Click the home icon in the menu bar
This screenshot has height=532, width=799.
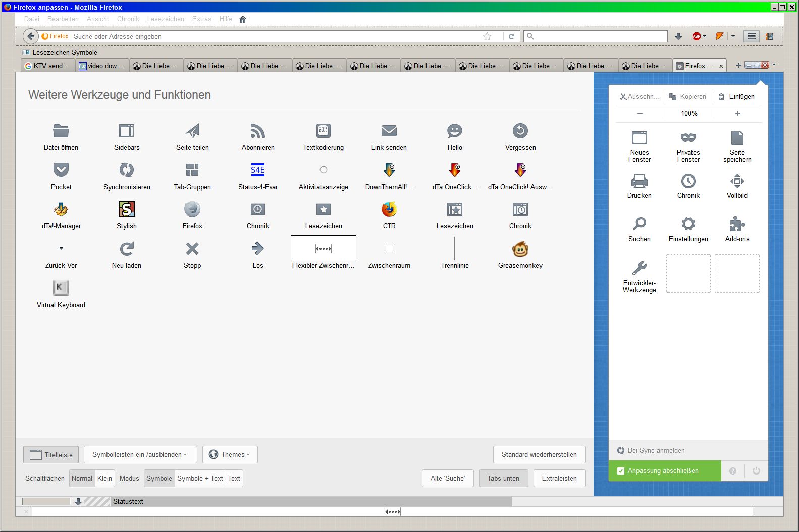pyautogui.click(x=243, y=19)
